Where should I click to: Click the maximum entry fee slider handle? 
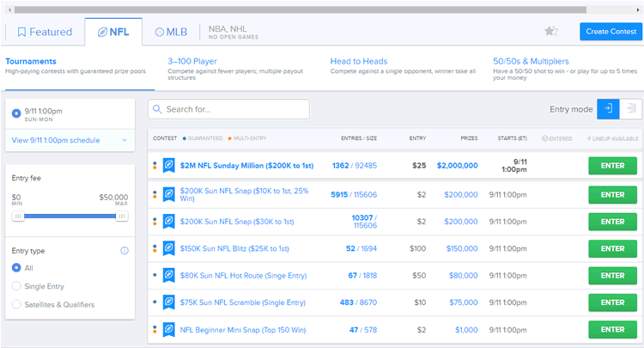122,217
